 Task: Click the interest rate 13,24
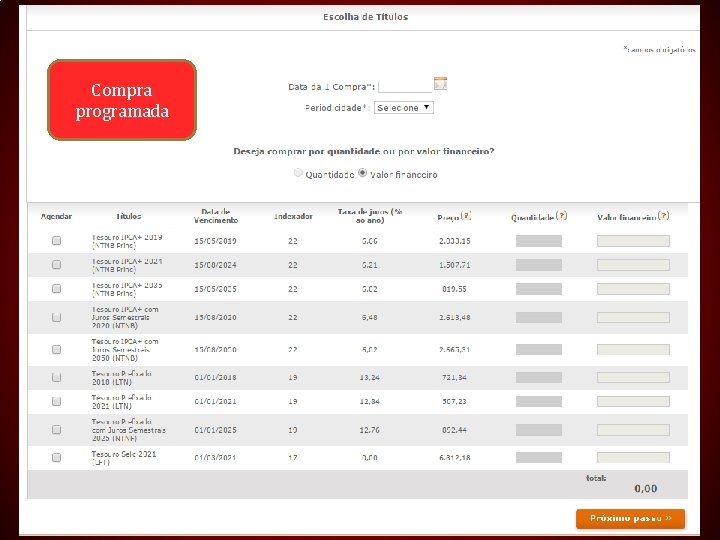point(370,377)
